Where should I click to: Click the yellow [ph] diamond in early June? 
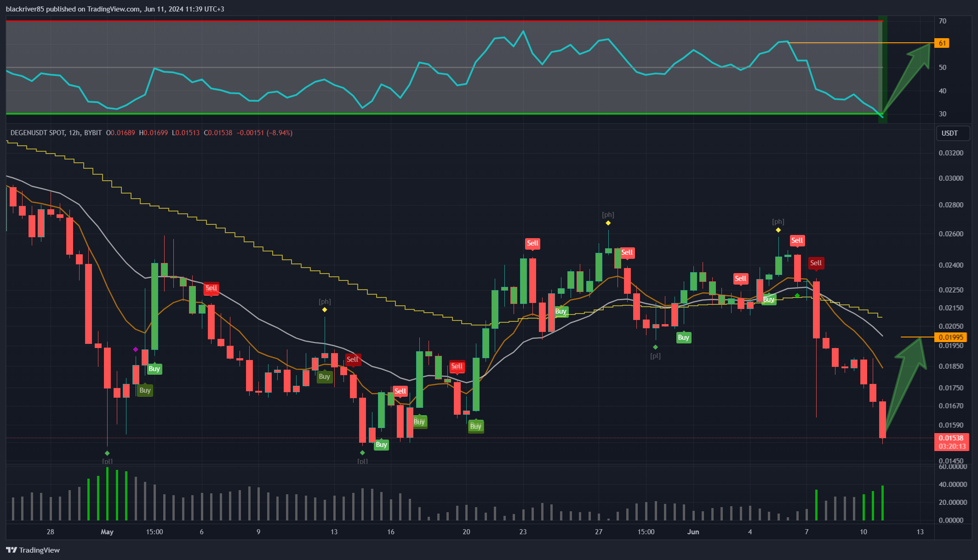[x=778, y=230]
